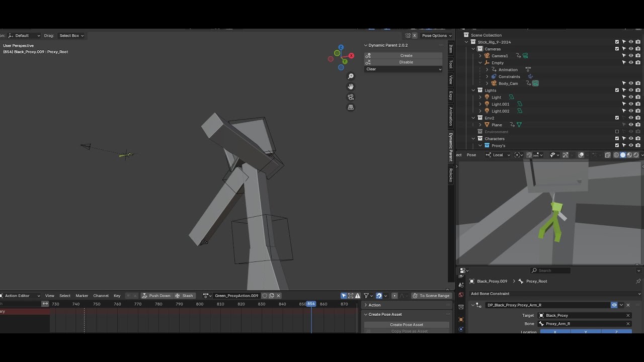Viewport: 644px width, 362px height.
Task: Click the clock icon on To Scene Range
Action: pyautogui.click(x=415, y=296)
